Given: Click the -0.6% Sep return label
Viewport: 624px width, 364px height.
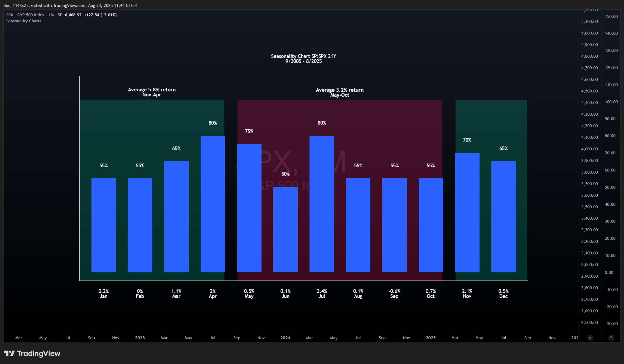Looking at the screenshot, I should (x=394, y=293).
